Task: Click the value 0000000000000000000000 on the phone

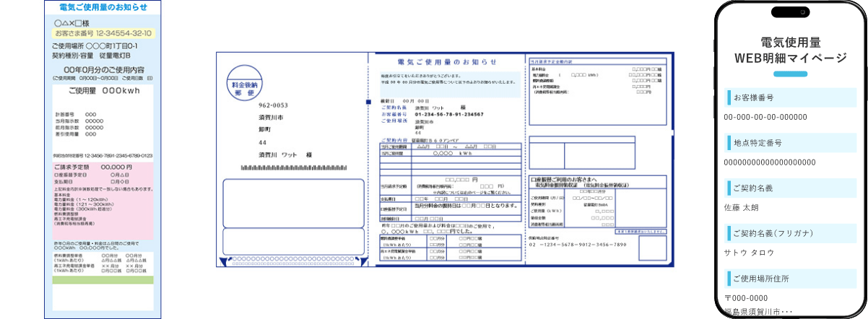Action: tap(769, 162)
